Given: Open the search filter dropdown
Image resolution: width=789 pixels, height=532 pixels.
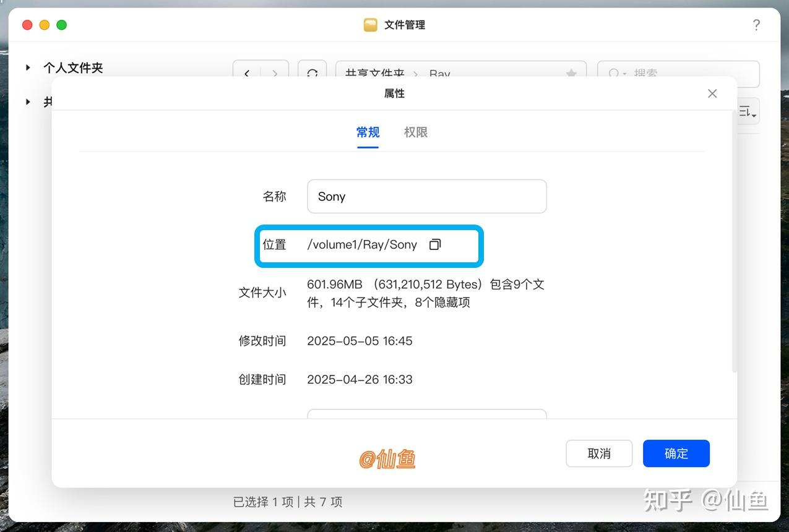Looking at the screenshot, I should tap(624, 74).
